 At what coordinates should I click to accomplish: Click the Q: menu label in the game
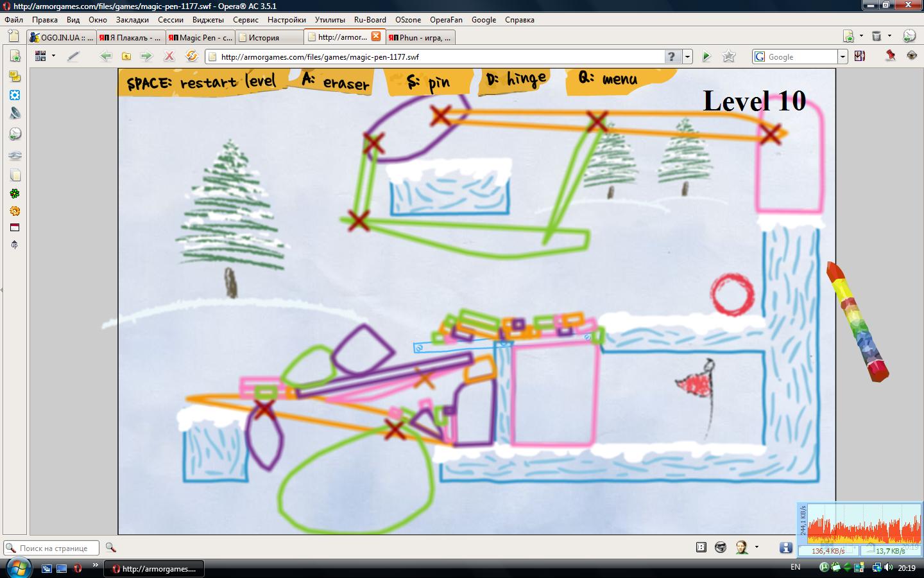[x=608, y=78]
